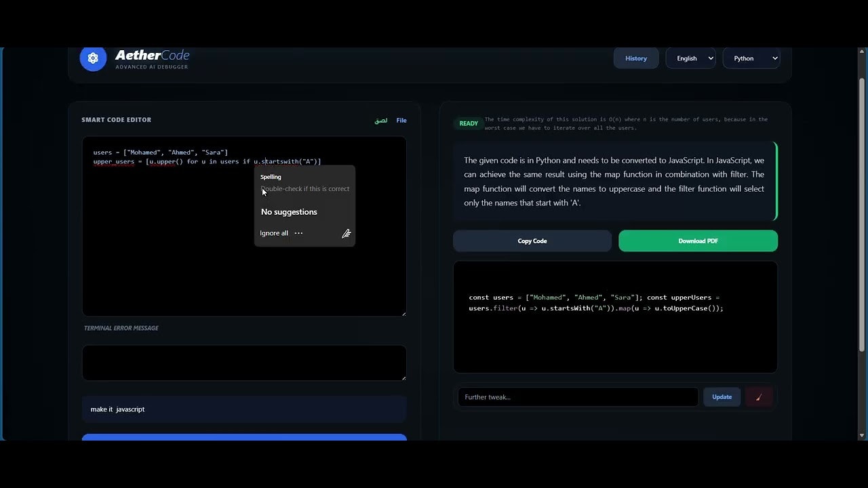Click the pen icon in the Spelling menu
This screenshot has height=488, width=868.
click(346, 233)
